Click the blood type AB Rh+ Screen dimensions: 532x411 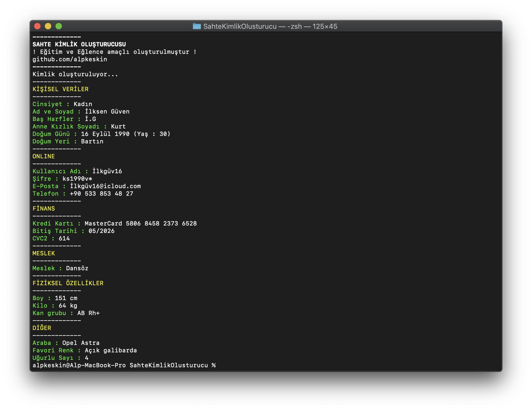coord(89,313)
